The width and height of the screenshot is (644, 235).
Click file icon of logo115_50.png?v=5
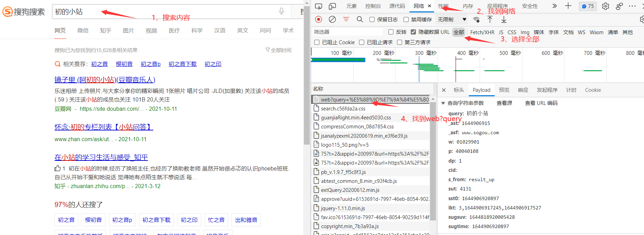click(x=316, y=145)
